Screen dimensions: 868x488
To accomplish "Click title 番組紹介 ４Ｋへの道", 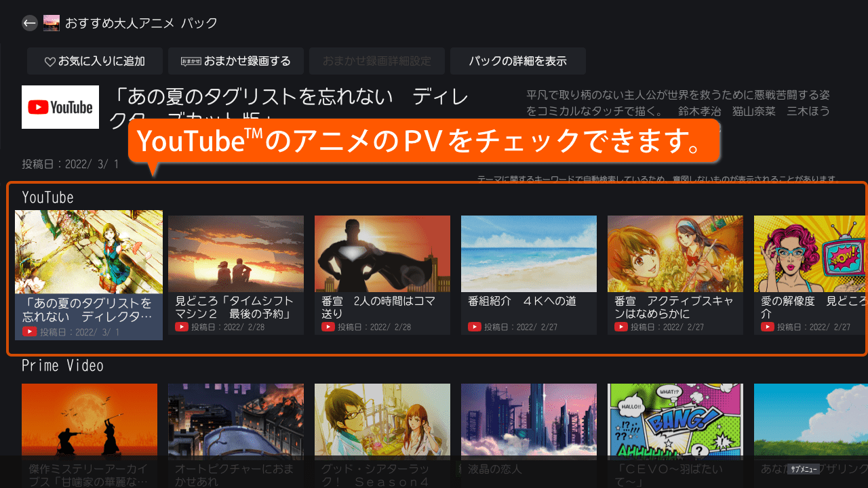I will 522,301.
